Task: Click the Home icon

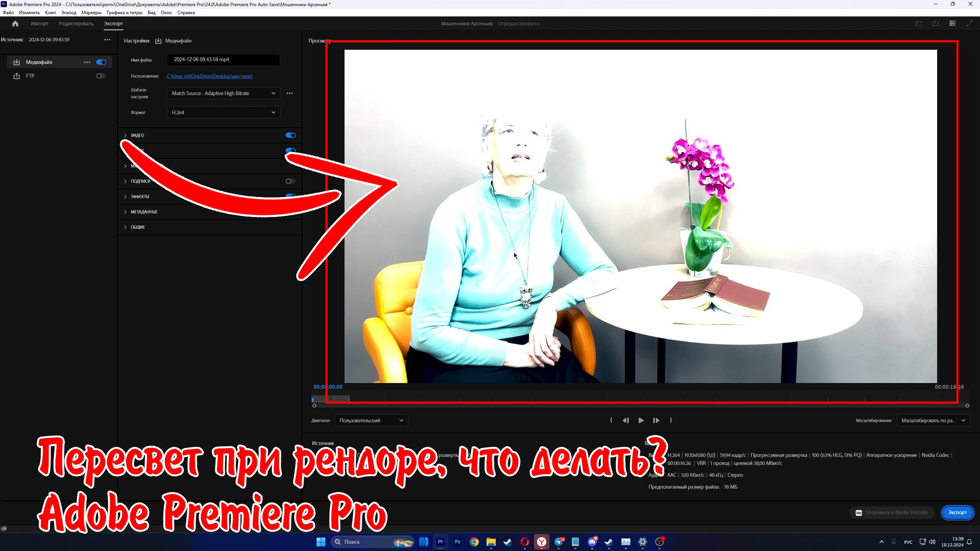Action: [x=15, y=24]
